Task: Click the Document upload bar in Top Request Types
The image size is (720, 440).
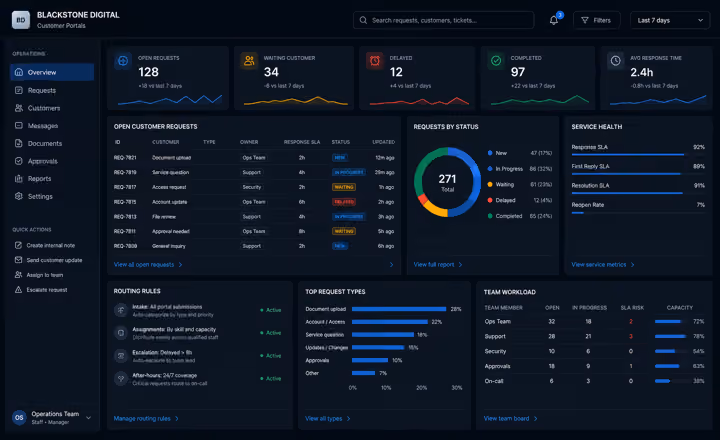Action: [399, 309]
